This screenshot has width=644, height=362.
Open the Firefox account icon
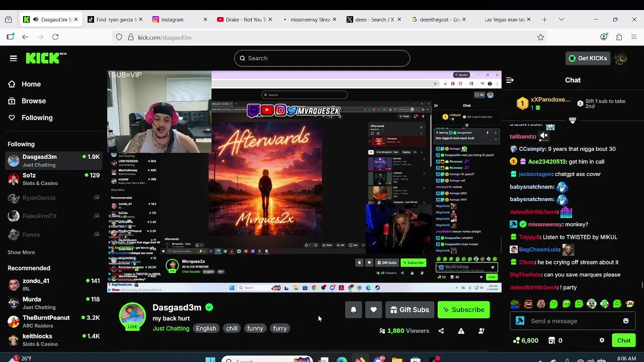pyautogui.click(x=604, y=37)
